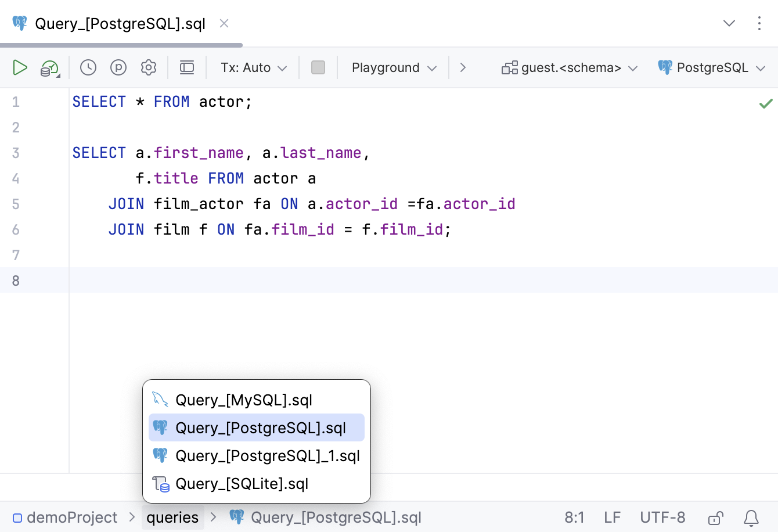Select Query_[SQLite].sql from the file popup
Screen dimensions: 778x532
click(x=242, y=484)
